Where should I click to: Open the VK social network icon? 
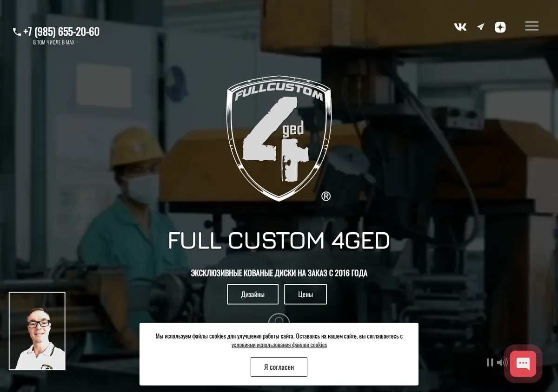(460, 27)
